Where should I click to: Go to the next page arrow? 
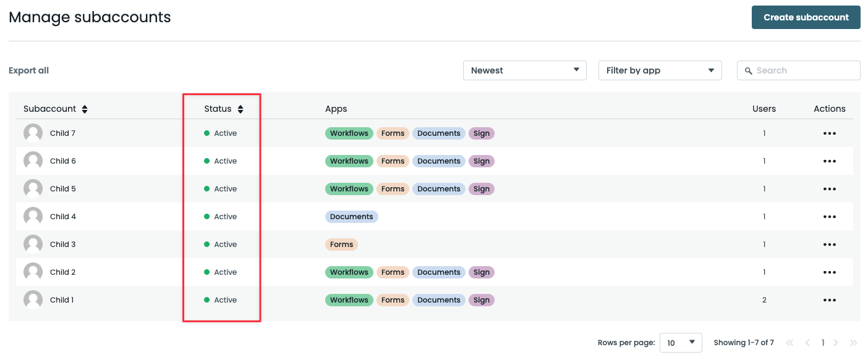click(x=836, y=343)
